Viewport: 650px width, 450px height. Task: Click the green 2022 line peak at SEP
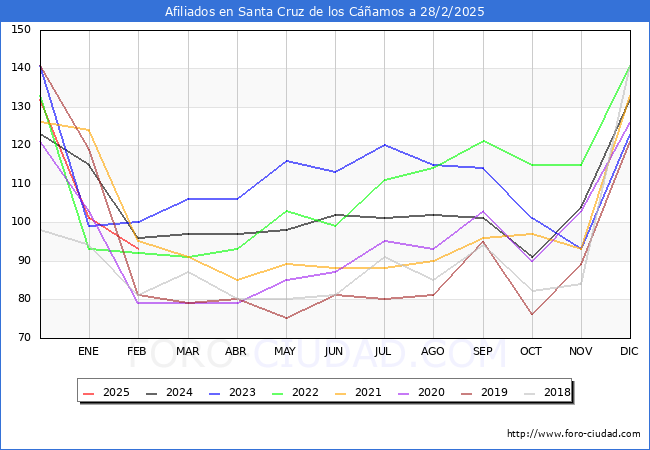click(x=483, y=141)
